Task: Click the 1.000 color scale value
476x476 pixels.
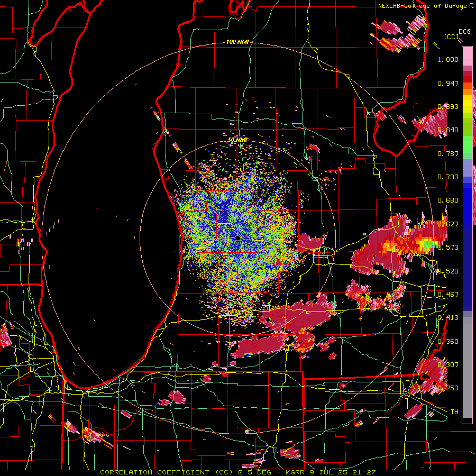Action: (448, 59)
